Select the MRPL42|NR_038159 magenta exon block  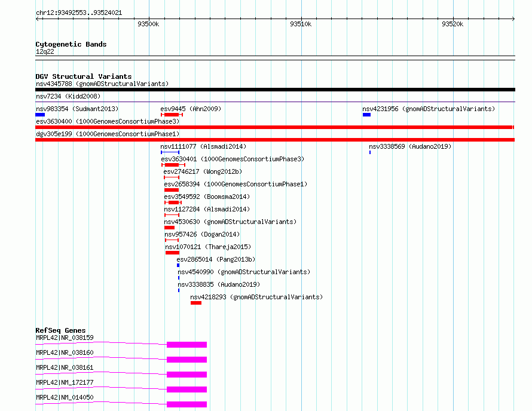pos(186,345)
